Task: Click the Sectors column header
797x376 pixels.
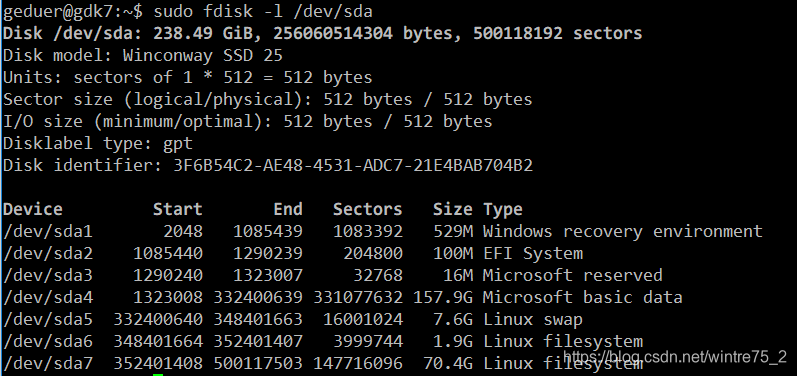Action: pos(367,209)
